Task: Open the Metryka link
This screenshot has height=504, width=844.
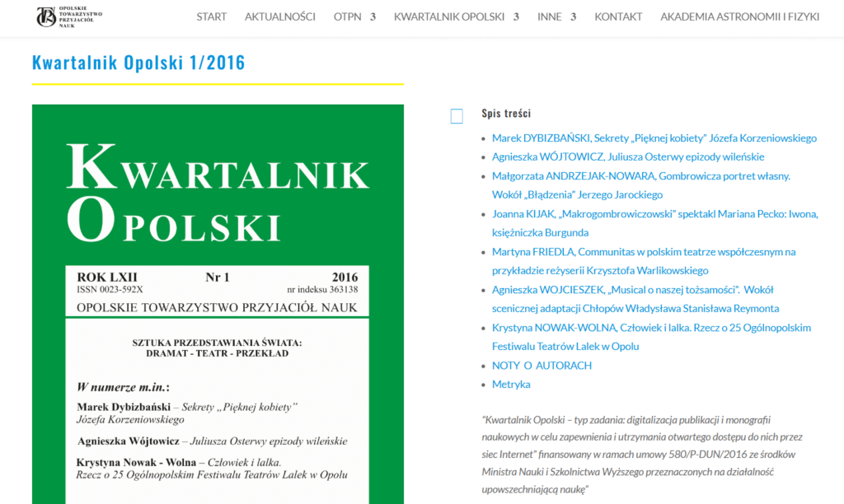Action: click(x=511, y=385)
